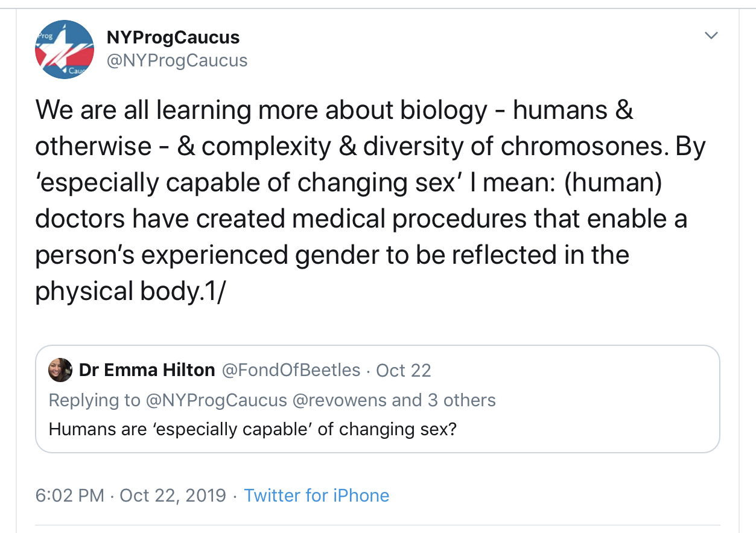Click the Oct 22 date in quoted tweet
The width and height of the screenshot is (756, 533).
tap(404, 370)
